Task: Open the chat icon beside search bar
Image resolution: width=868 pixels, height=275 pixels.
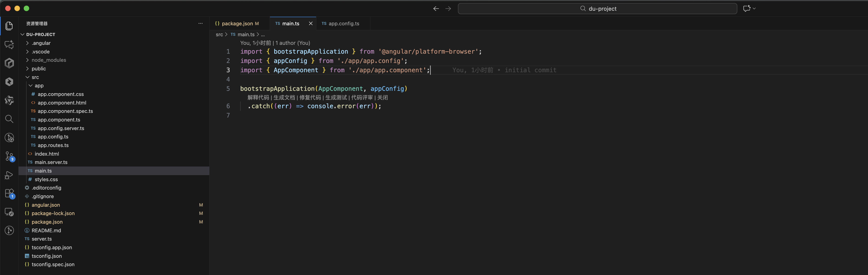Action: point(747,9)
